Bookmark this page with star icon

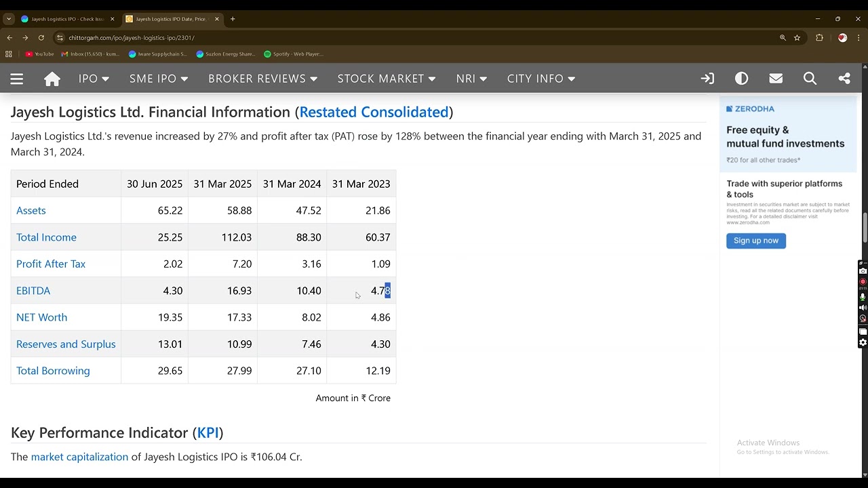click(797, 38)
